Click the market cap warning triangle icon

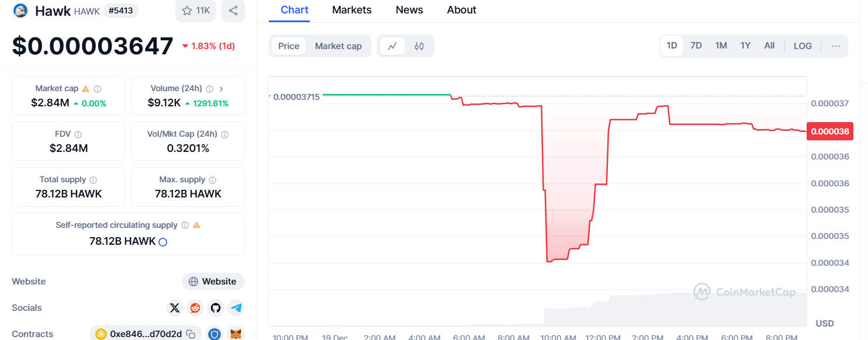pos(86,89)
